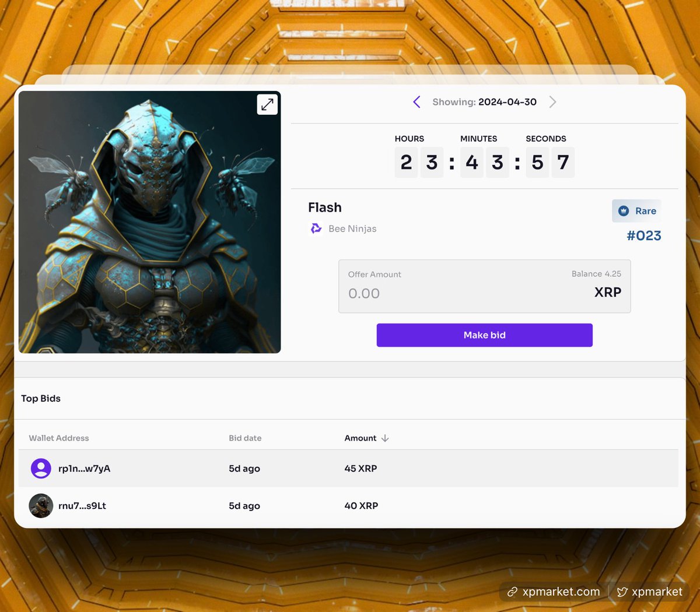Click the Top Bids heading
The image size is (700, 612).
pos(41,399)
